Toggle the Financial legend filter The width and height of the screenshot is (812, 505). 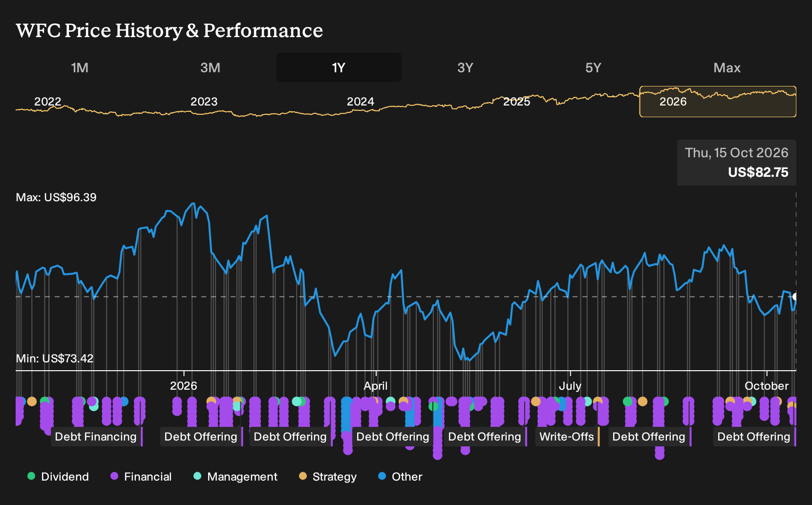point(141,477)
